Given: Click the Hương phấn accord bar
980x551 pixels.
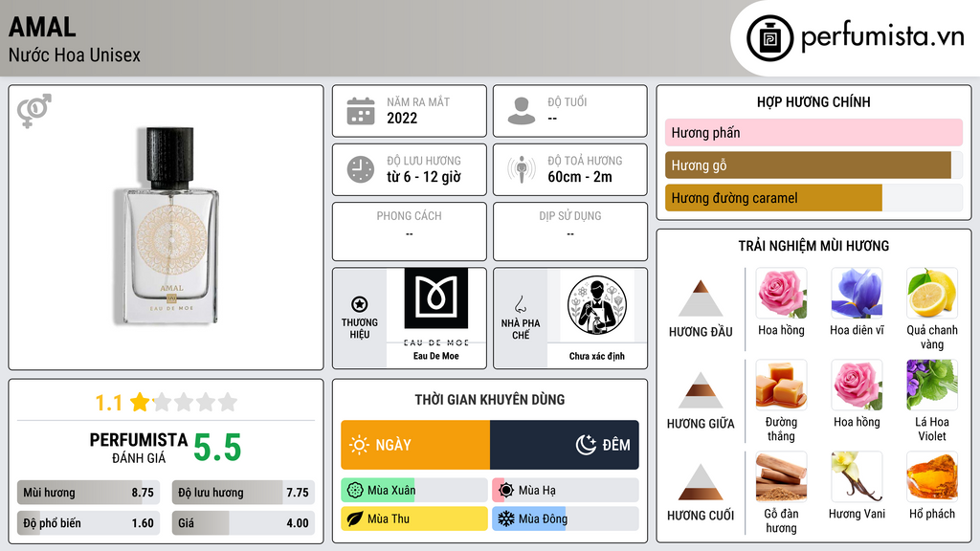Looking at the screenshot, I should point(813,132).
